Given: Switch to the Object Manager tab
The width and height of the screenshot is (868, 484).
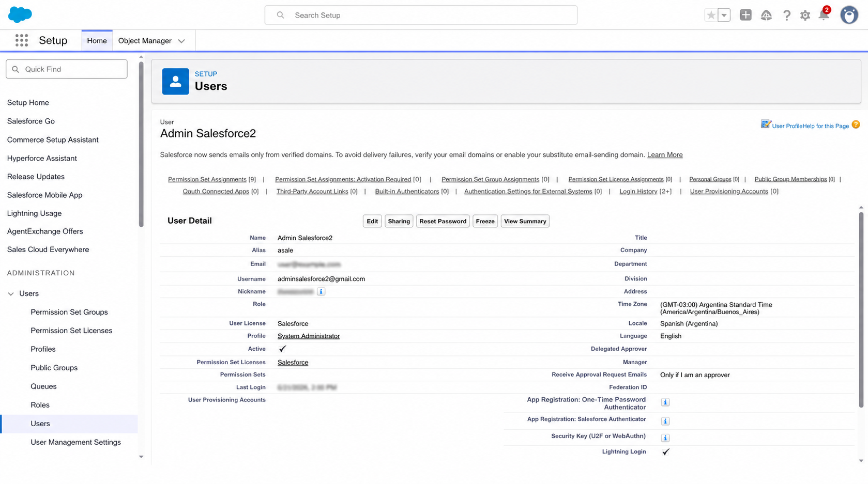Looking at the screenshot, I should (145, 41).
